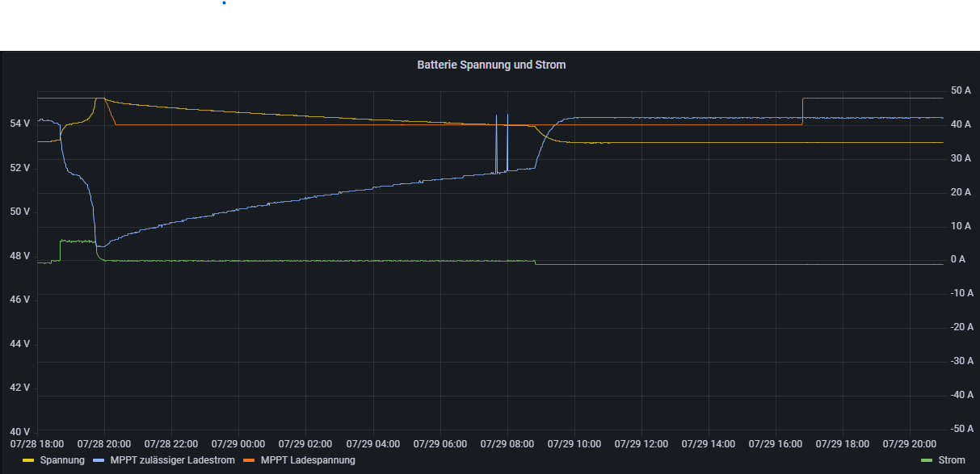Image resolution: width=980 pixels, height=474 pixels.
Task: Click the 07/29 00:00 midnight axis label
Action: pyautogui.click(x=238, y=443)
